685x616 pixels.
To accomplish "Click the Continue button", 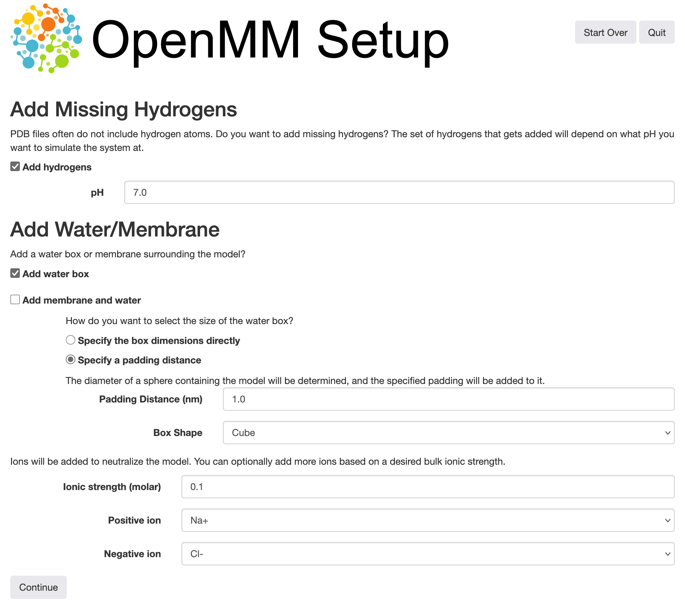I will pos(38,587).
